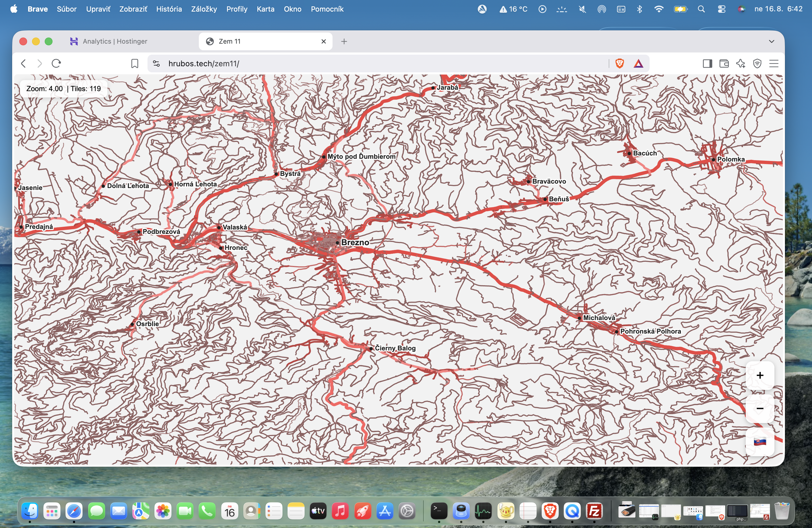
Task: Bookmark this page with the bookmark icon
Action: pyautogui.click(x=135, y=64)
